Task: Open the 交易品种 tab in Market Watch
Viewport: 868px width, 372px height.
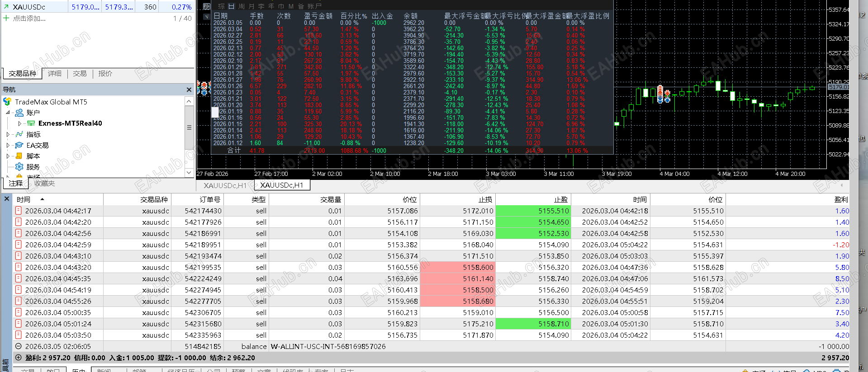Action: pos(22,74)
